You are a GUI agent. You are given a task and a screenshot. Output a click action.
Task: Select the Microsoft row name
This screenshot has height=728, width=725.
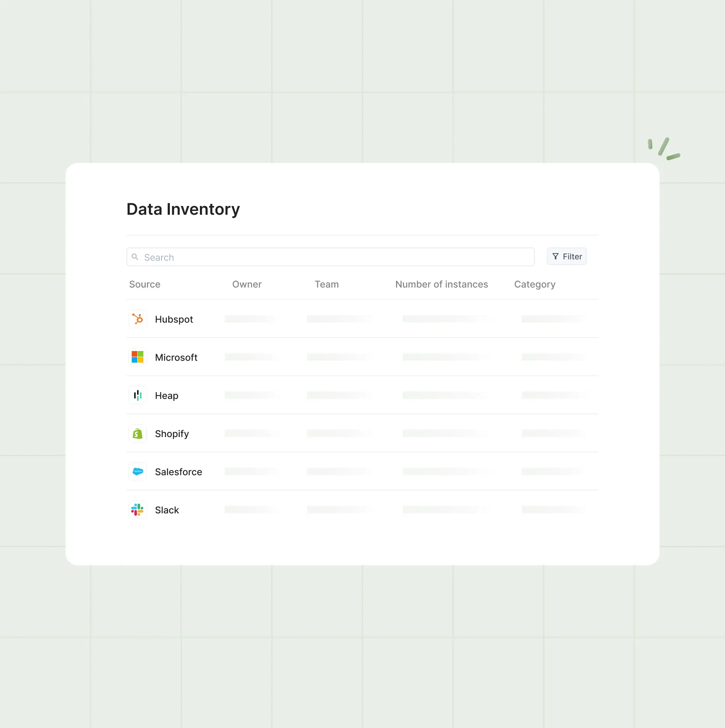(x=176, y=358)
